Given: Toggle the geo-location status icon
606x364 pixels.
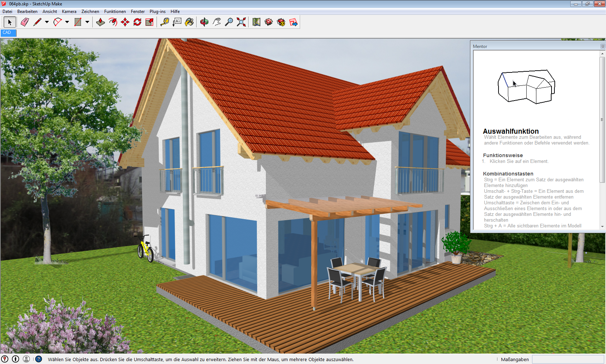Looking at the screenshot, I should [5, 359].
